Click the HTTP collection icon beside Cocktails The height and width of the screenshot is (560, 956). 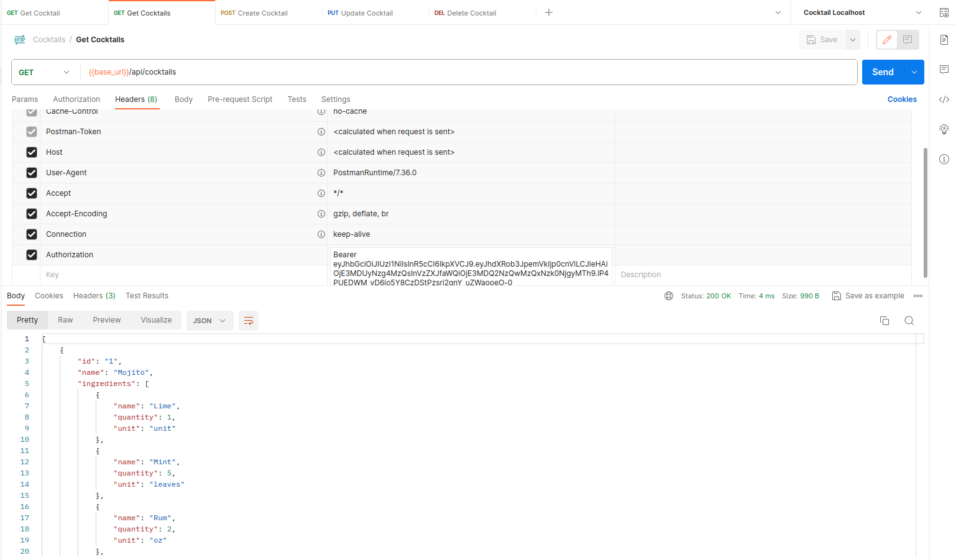click(20, 40)
